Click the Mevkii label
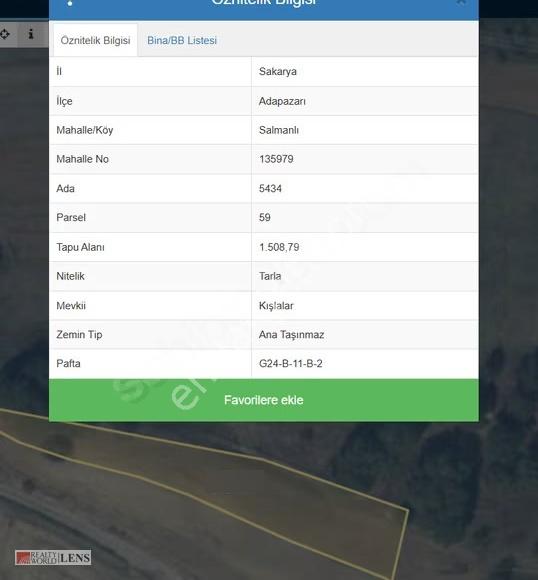This screenshot has width=538, height=580. pos(71,306)
